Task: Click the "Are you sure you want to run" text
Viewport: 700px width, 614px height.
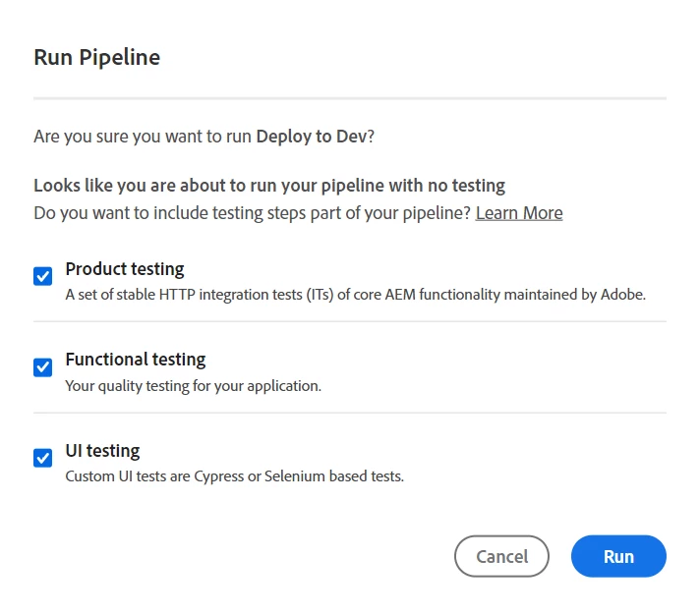Action: [143, 137]
